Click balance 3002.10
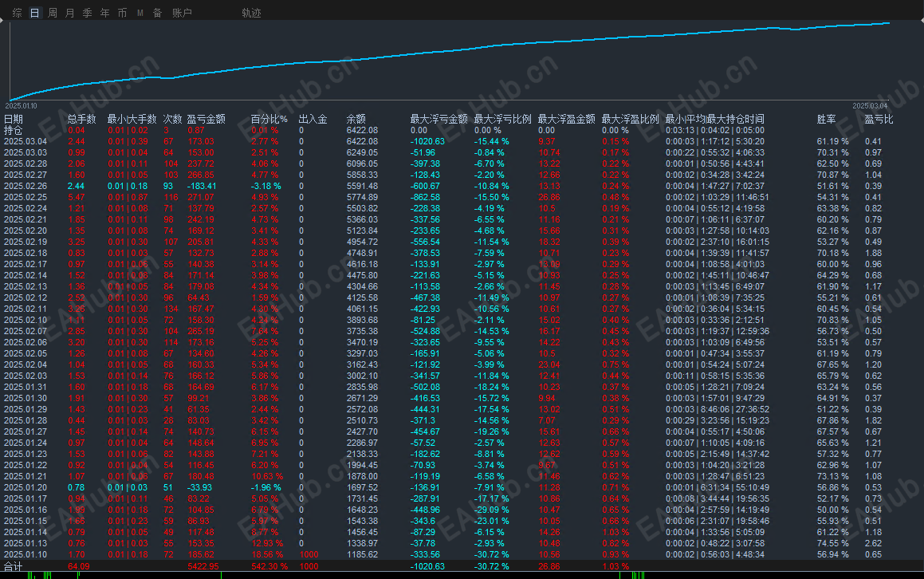The height and width of the screenshot is (579, 924). (363, 376)
